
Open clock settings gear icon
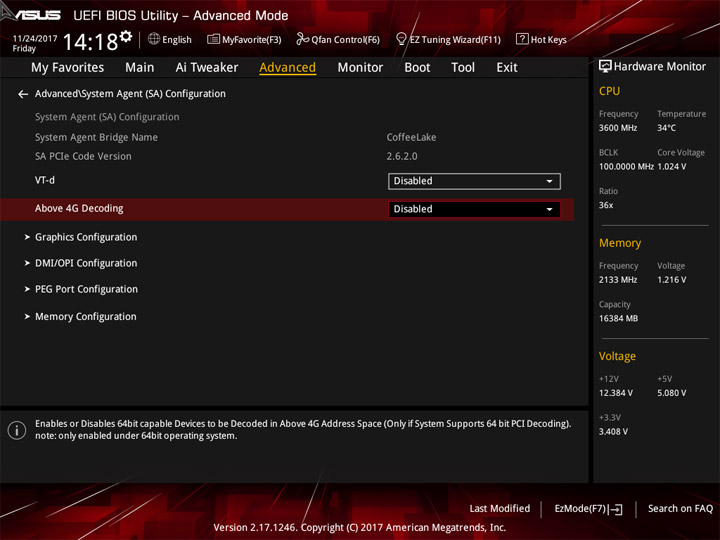[126, 36]
